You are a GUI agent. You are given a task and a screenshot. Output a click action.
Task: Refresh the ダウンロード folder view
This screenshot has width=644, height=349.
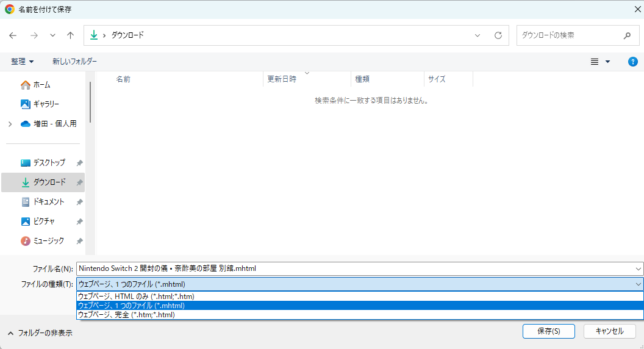point(498,35)
